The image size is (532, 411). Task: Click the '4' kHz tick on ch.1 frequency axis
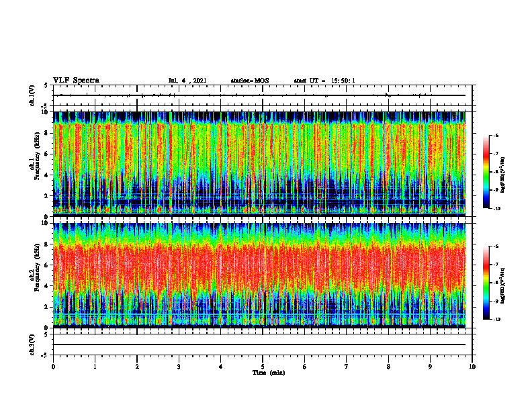[x=47, y=175]
